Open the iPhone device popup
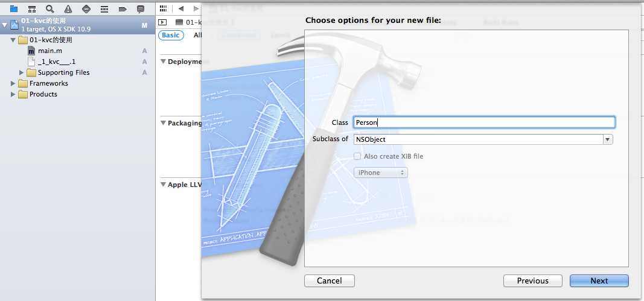The height and width of the screenshot is (301, 644). coord(381,173)
